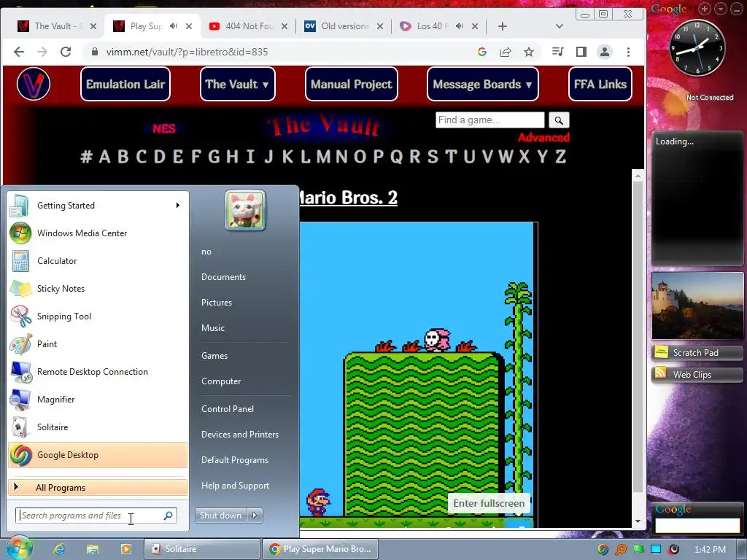This screenshot has height=560, width=747.
Task: Open Control Panel from Start menu
Action: (228, 409)
